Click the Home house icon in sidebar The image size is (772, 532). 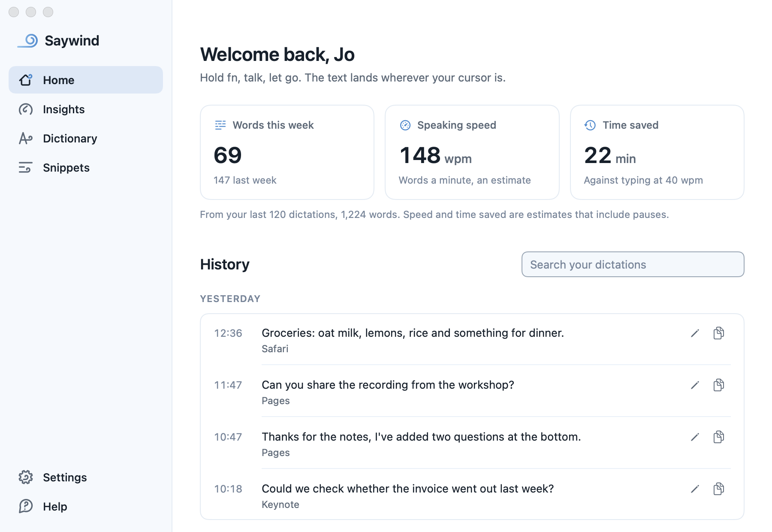[x=26, y=80]
